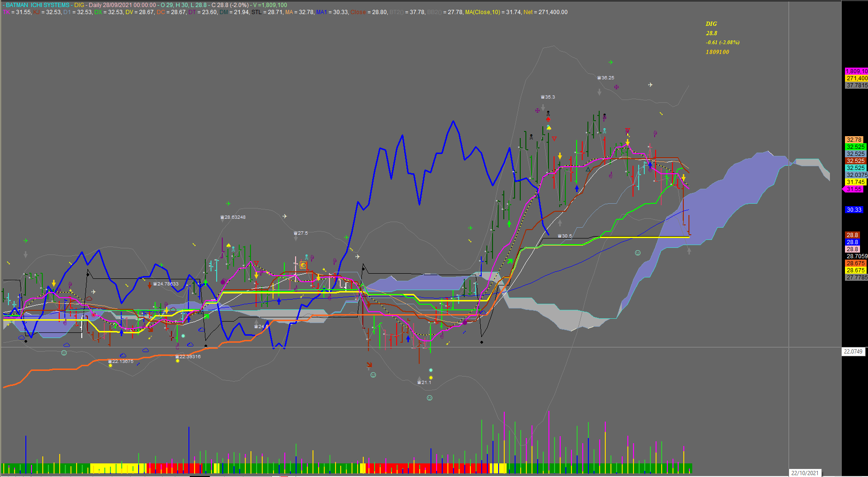
Task: Click the cyan skull marker near 36.25 peak
Action: 604,131
